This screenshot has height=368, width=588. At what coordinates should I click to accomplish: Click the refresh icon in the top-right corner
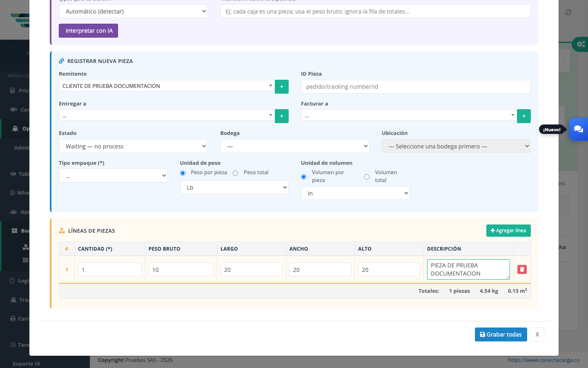[x=568, y=12]
